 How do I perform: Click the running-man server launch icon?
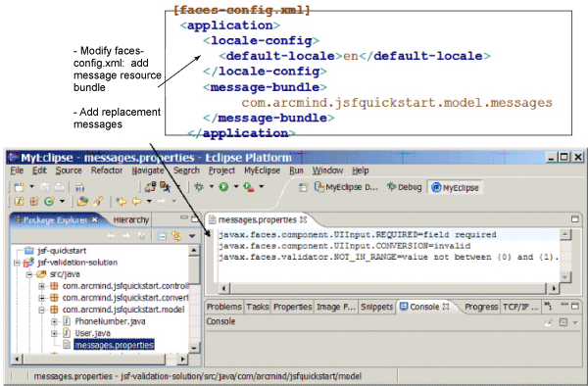pos(165,186)
